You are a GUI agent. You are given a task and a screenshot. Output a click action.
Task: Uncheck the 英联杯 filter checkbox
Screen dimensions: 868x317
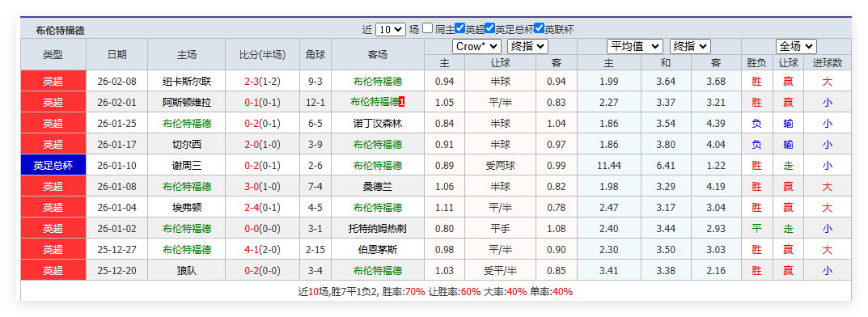coord(540,28)
